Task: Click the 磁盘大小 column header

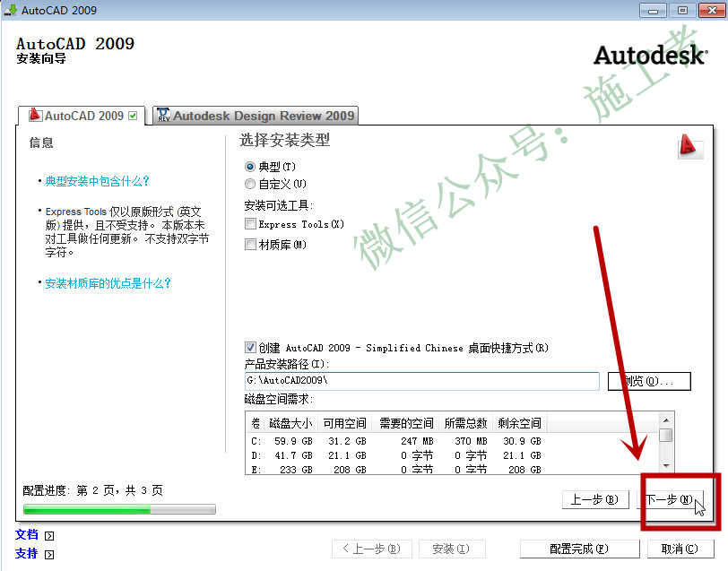Action: [290, 423]
